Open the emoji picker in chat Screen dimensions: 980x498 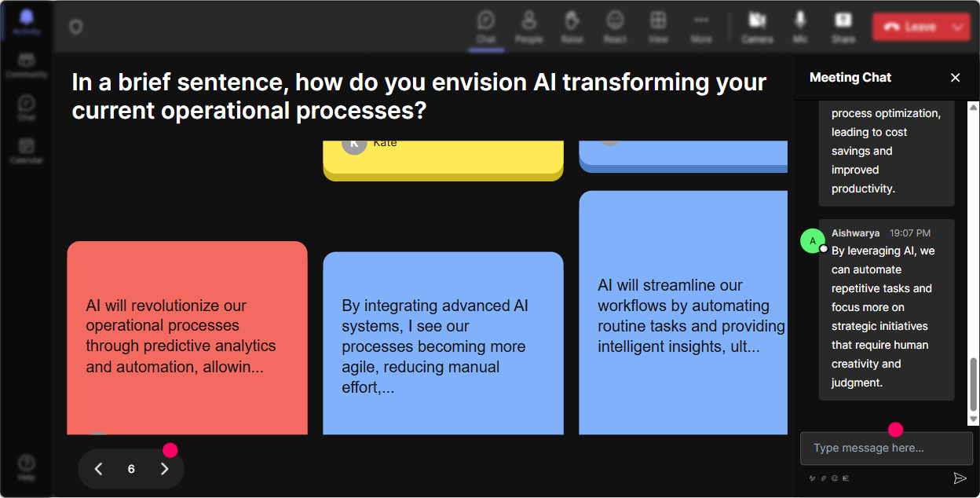coord(835,478)
